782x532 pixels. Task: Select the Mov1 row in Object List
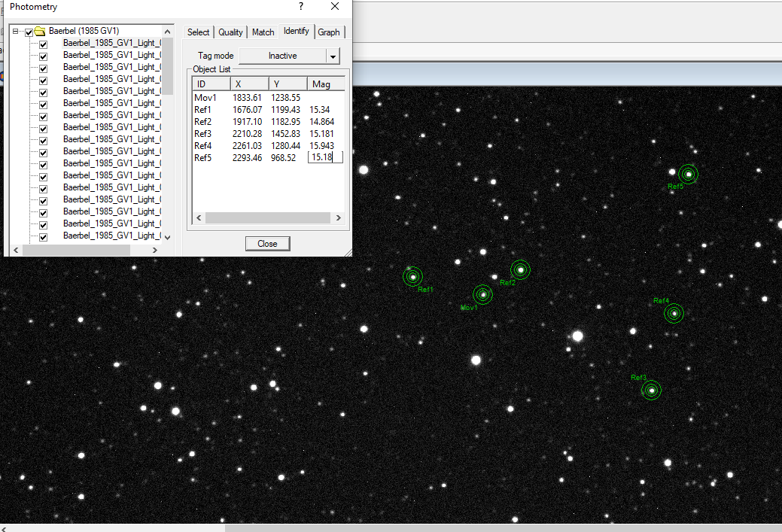coord(268,98)
